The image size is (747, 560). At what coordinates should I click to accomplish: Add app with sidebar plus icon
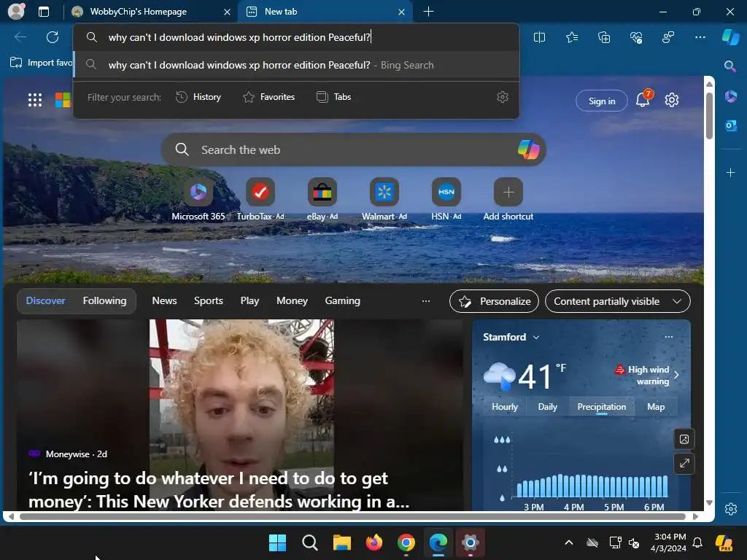[x=730, y=172]
